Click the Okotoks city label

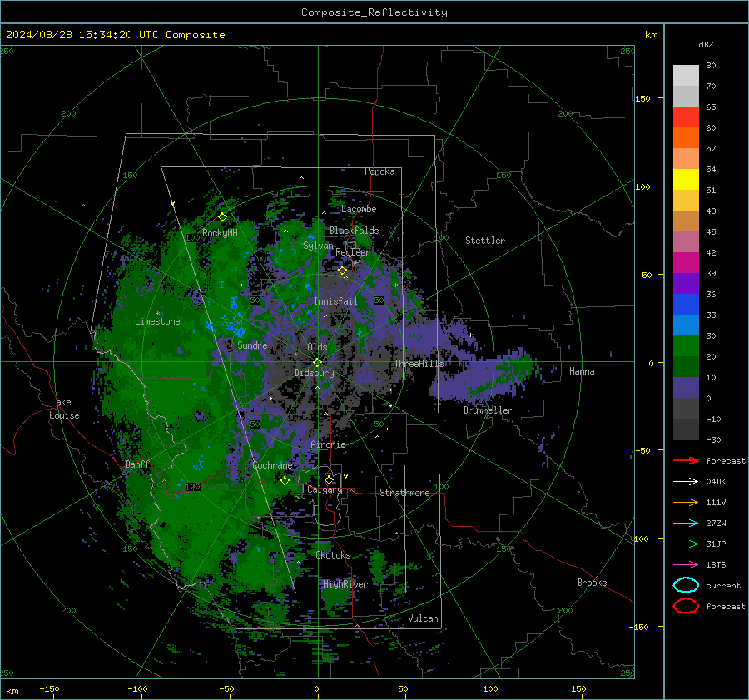click(333, 555)
